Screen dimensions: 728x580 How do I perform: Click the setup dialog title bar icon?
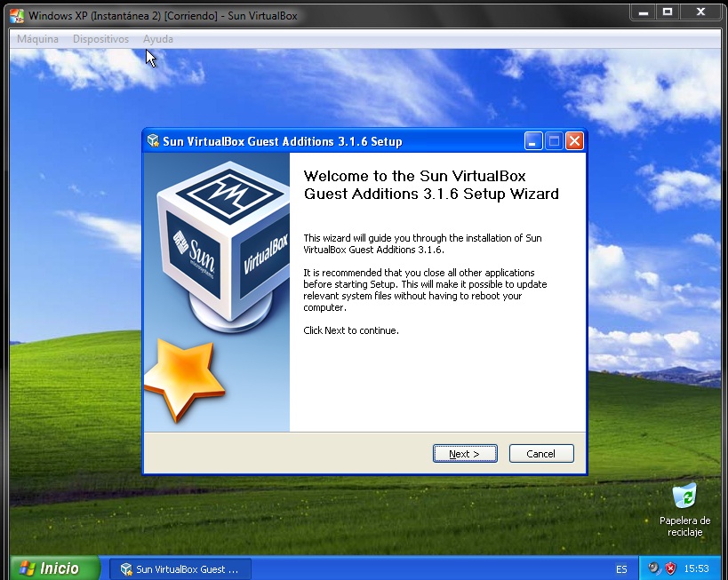[x=153, y=140]
